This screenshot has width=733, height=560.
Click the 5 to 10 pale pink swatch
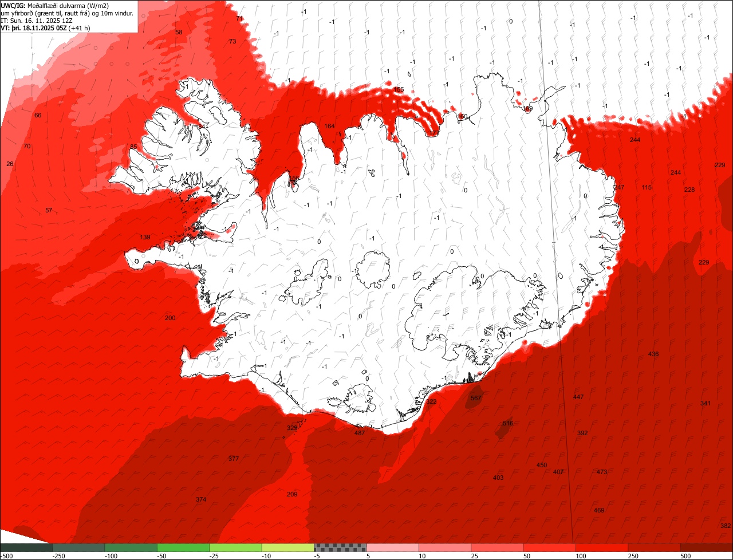tap(393, 547)
